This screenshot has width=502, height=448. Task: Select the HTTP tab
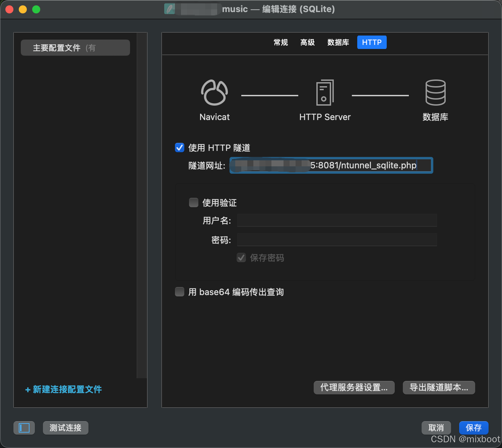pos(372,42)
